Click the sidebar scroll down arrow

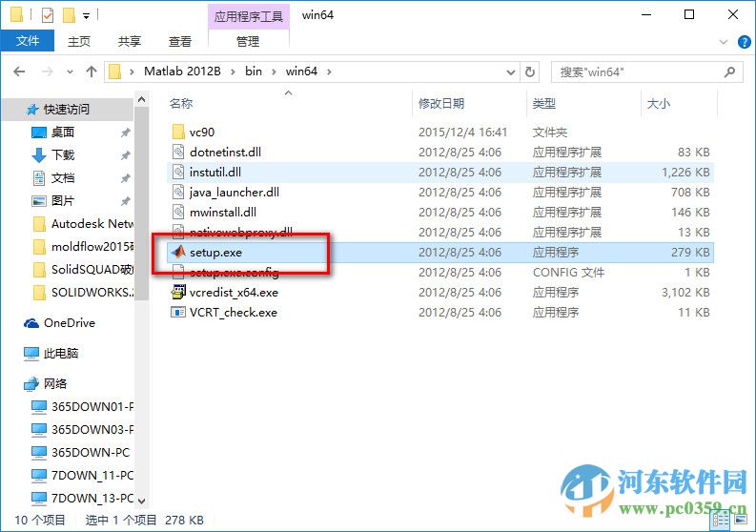[x=141, y=501]
